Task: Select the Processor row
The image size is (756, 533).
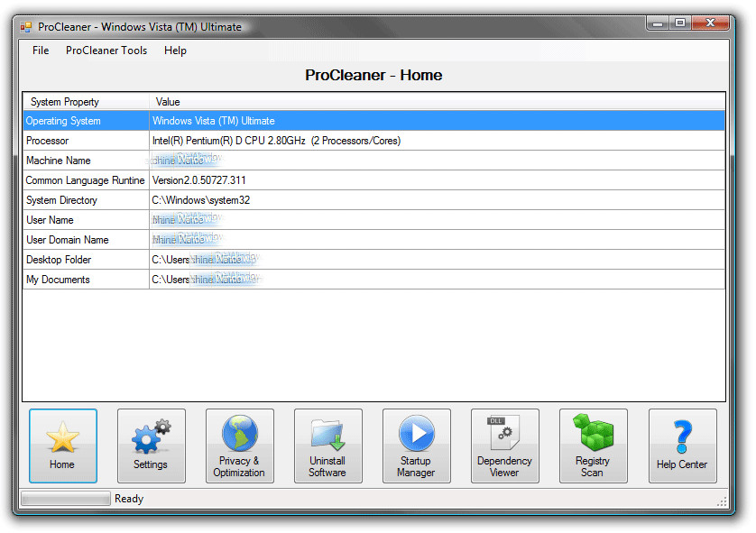Action: (x=374, y=141)
